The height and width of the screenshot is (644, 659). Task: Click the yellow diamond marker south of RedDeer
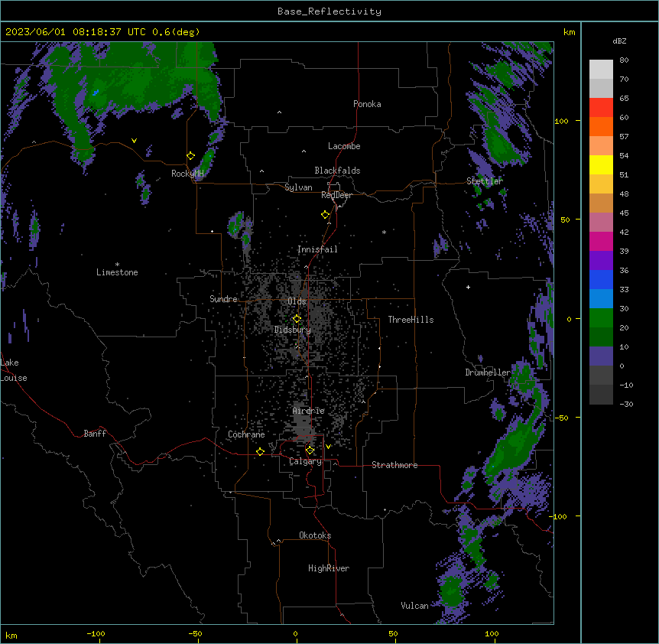[x=326, y=215]
